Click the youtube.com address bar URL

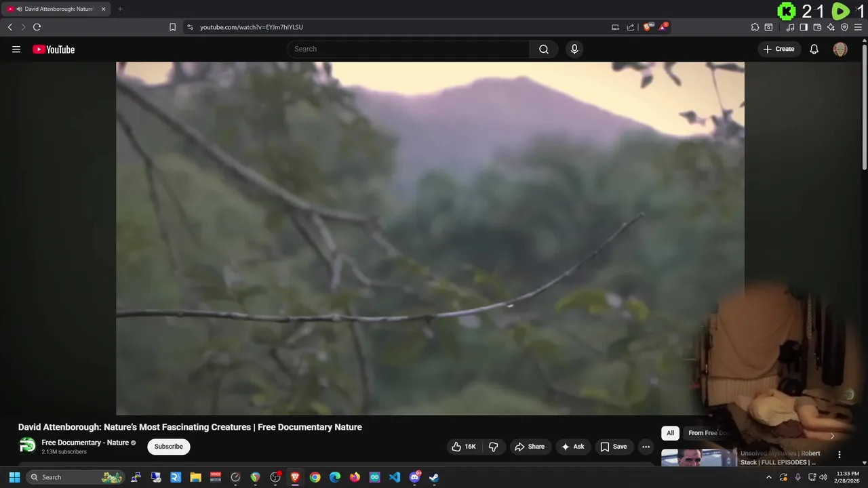252,27
